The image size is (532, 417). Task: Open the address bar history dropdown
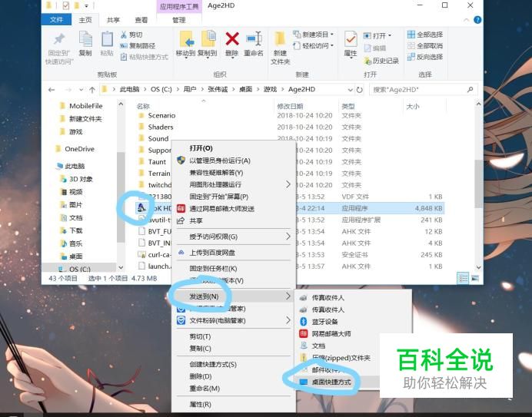(x=350, y=90)
